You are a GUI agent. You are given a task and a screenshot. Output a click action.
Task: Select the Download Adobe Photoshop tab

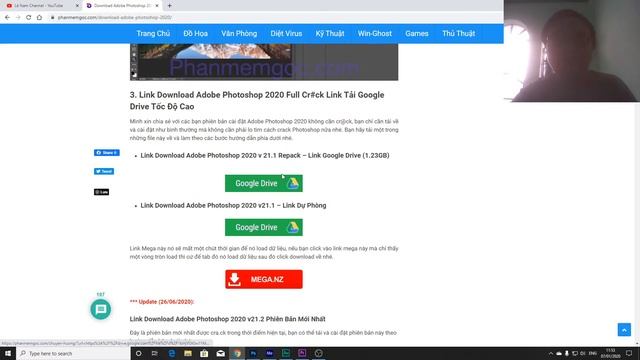pyautogui.click(x=122, y=6)
